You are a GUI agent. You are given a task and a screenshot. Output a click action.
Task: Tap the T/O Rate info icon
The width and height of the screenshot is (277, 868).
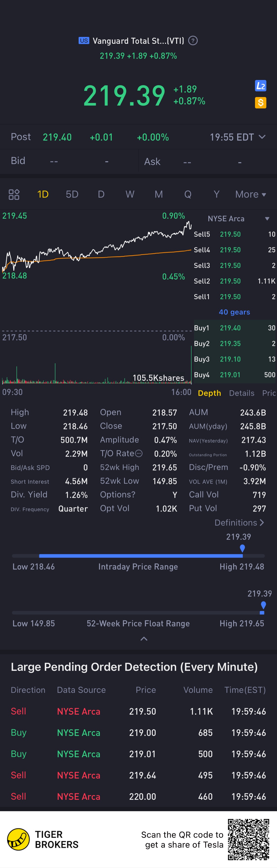(138, 454)
